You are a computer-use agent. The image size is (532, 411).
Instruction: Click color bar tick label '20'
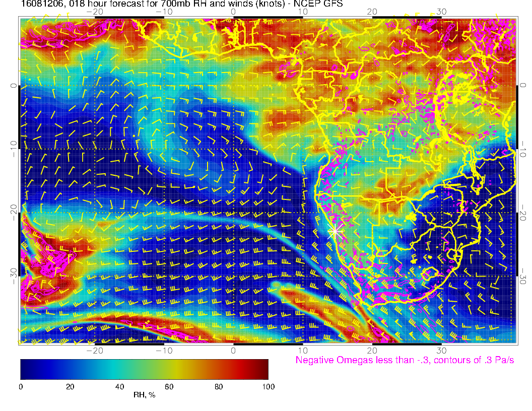click(70, 387)
